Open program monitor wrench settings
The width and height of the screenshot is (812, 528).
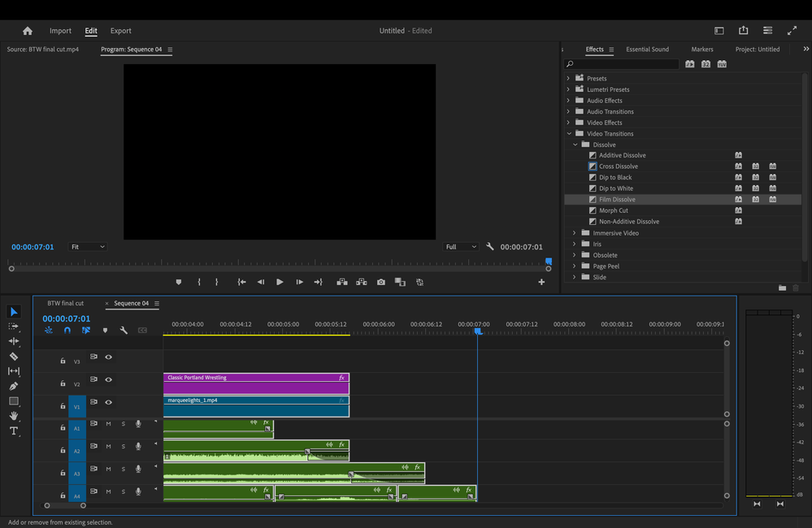click(490, 247)
